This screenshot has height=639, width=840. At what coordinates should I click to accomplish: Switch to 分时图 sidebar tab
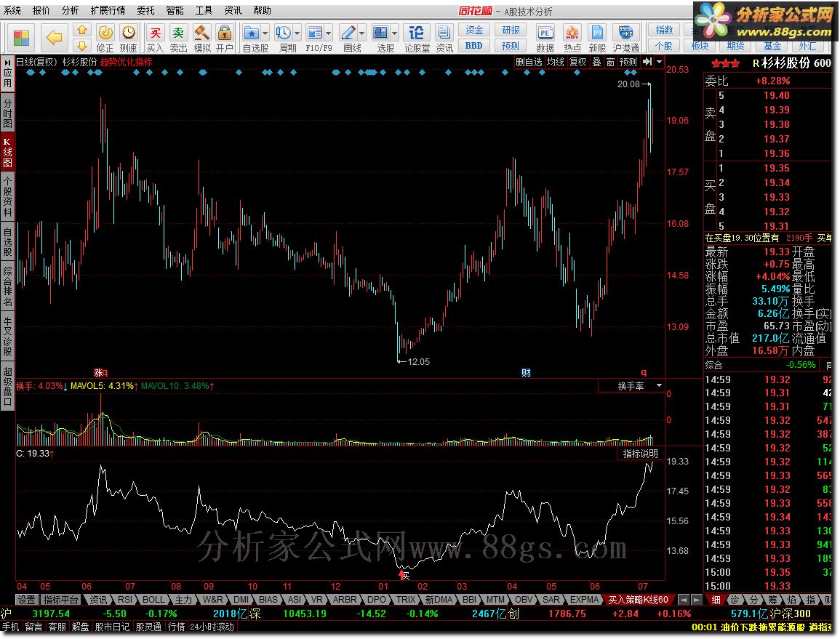coord(7,112)
